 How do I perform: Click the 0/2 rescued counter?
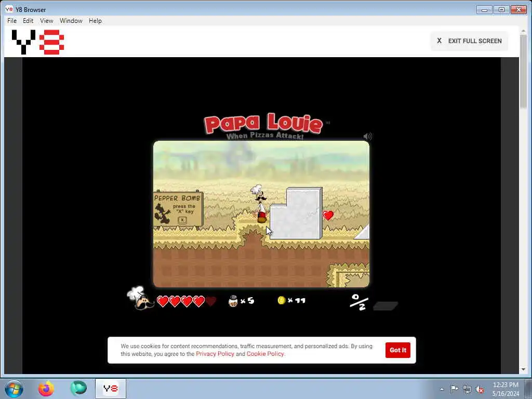[x=359, y=302]
